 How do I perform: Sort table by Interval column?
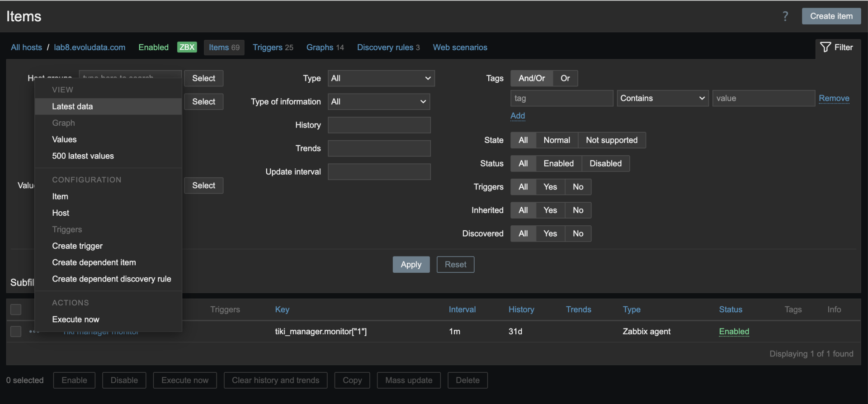tap(462, 309)
